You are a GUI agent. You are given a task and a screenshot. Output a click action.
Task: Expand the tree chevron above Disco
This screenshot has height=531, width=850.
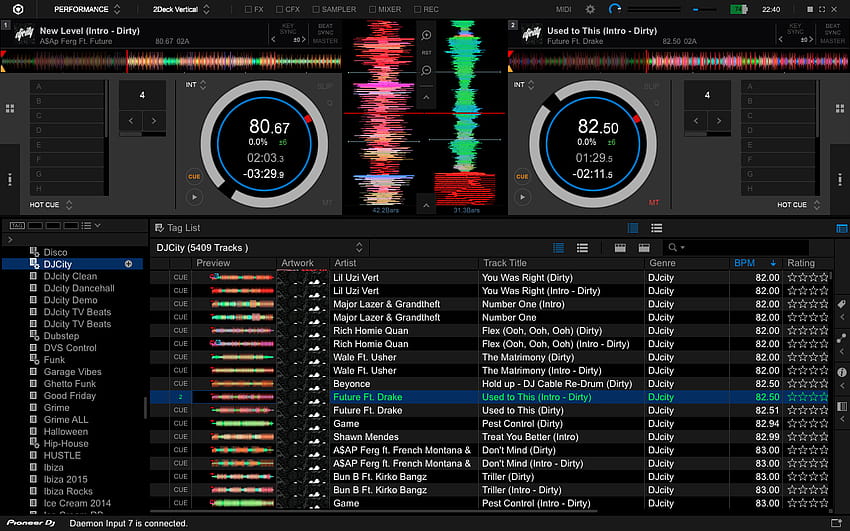[x=10, y=239]
